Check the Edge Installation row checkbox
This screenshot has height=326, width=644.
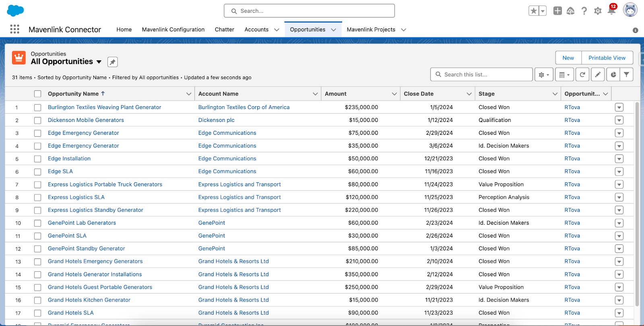tap(38, 159)
